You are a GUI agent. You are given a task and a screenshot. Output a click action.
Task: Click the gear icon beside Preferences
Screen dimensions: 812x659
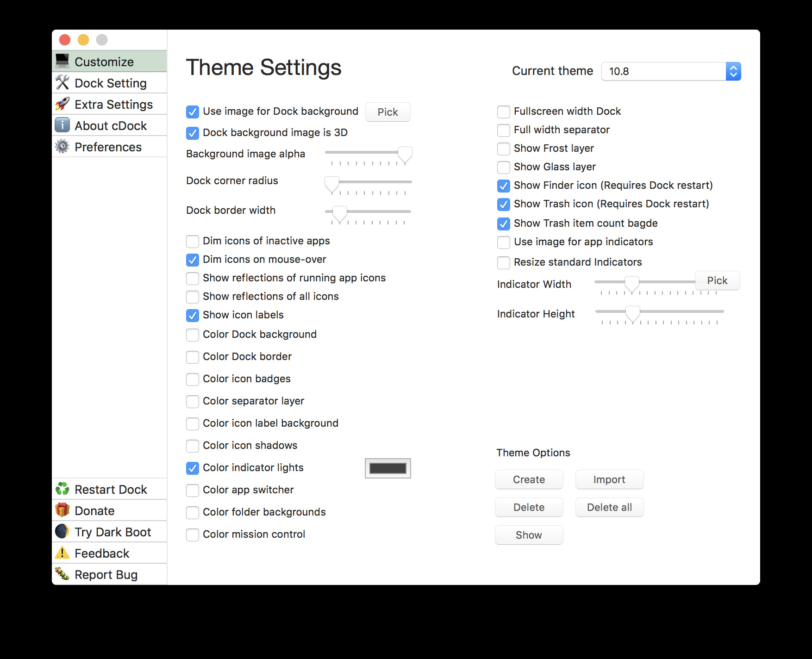(62, 147)
